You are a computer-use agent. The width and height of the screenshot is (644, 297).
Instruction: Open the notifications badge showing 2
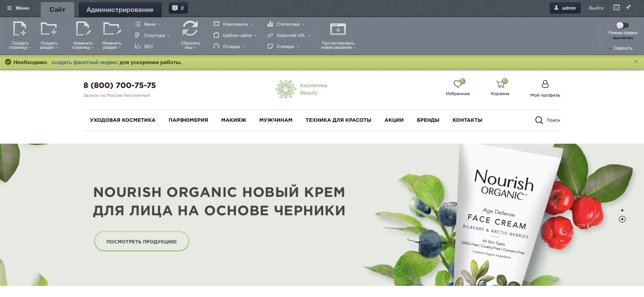[x=178, y=8]
